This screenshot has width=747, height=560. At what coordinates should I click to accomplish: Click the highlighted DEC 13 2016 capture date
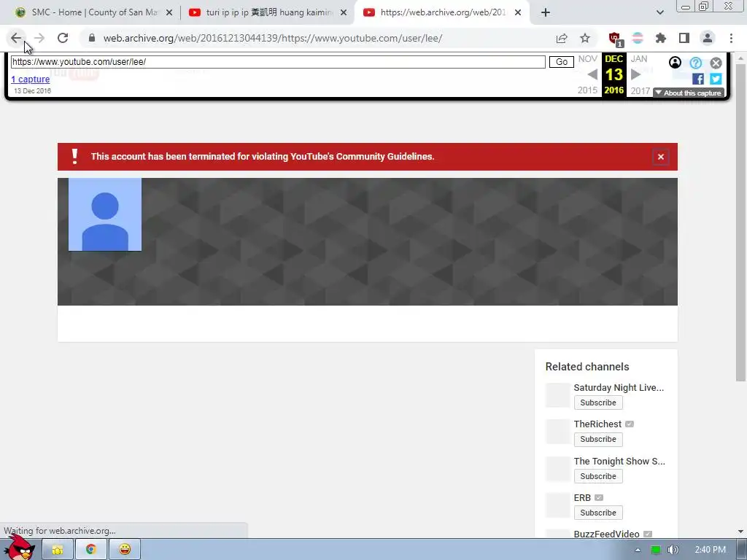(614, 74)
